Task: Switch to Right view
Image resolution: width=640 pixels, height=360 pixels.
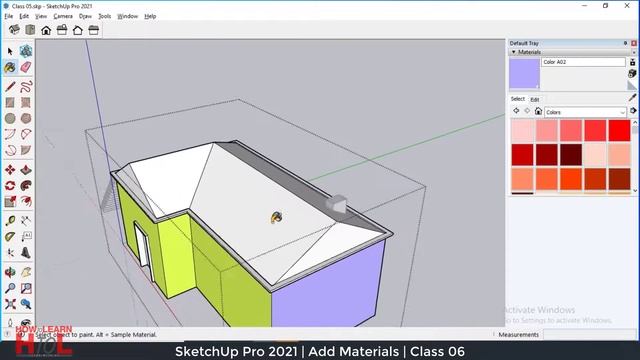Action: (x=62, y=30)
